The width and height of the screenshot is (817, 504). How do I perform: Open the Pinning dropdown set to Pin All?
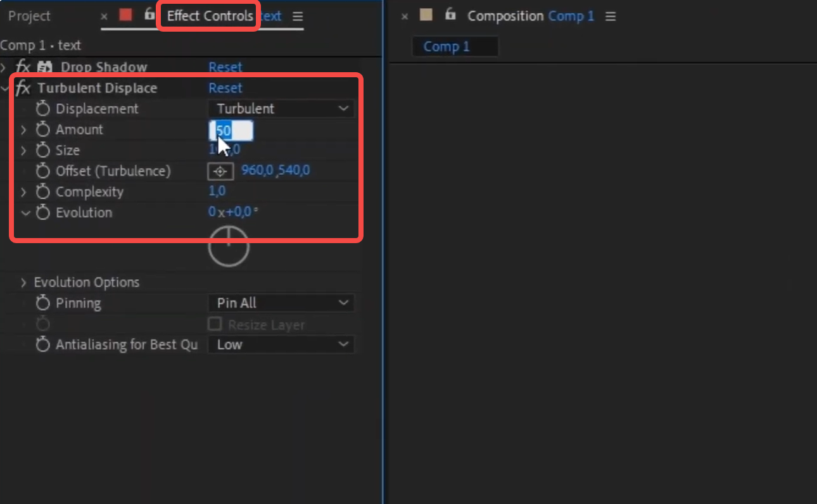pyautogui.click(x=281, y=303)
